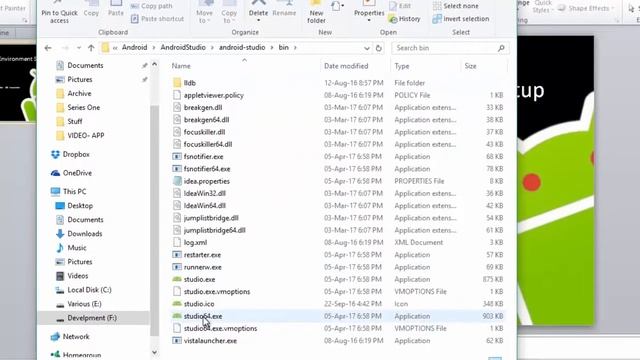Image resolution: width=640 pixels, height=360 pixels.
Task: Refresh the bin folder view
Action: point(379,48)
